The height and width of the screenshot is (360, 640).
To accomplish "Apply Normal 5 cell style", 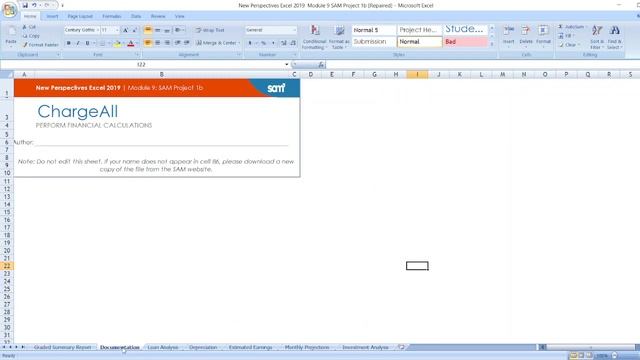I will pos(373,30).
